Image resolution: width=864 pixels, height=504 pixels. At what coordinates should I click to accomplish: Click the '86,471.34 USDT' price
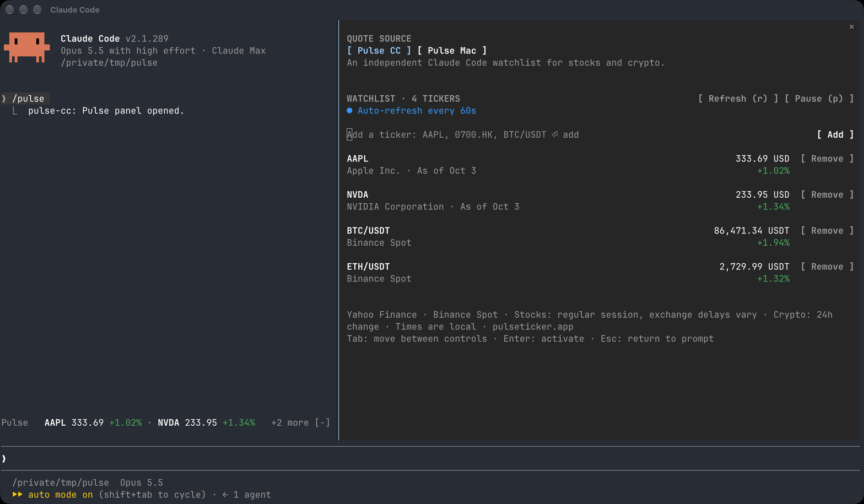[752, 231]
